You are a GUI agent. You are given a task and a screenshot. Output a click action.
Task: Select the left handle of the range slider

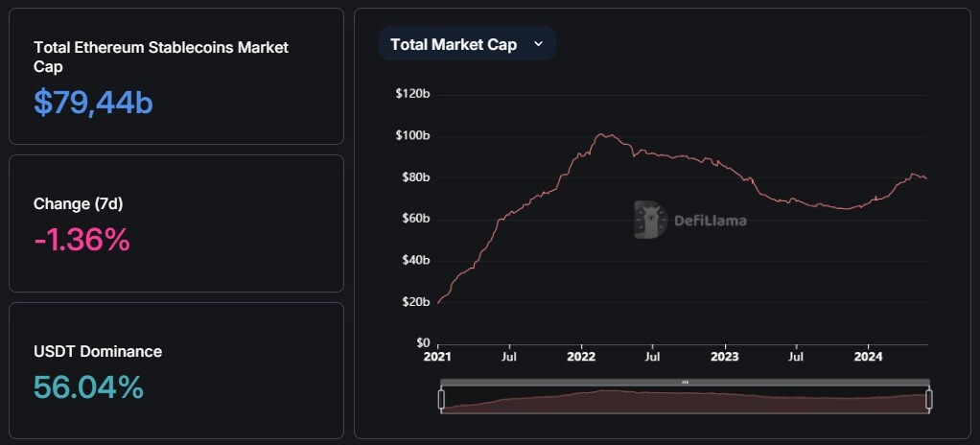[441, 399]
